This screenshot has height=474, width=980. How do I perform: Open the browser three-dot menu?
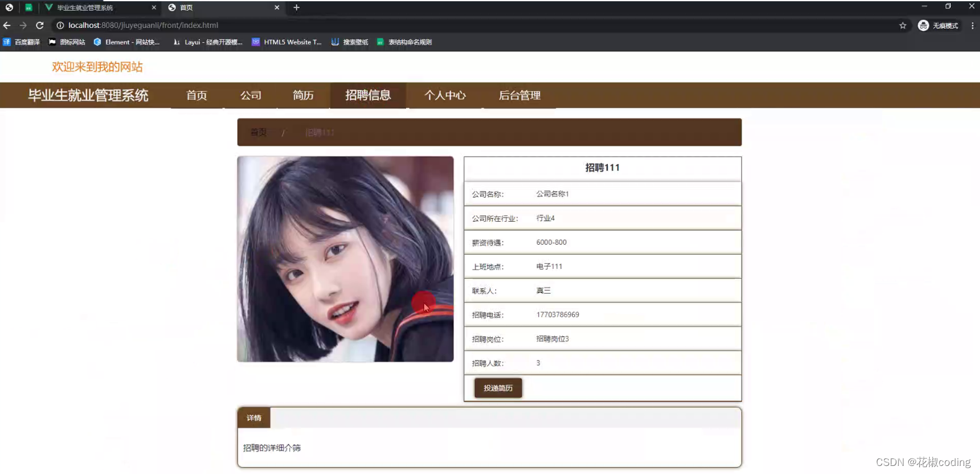pos(973,25)
